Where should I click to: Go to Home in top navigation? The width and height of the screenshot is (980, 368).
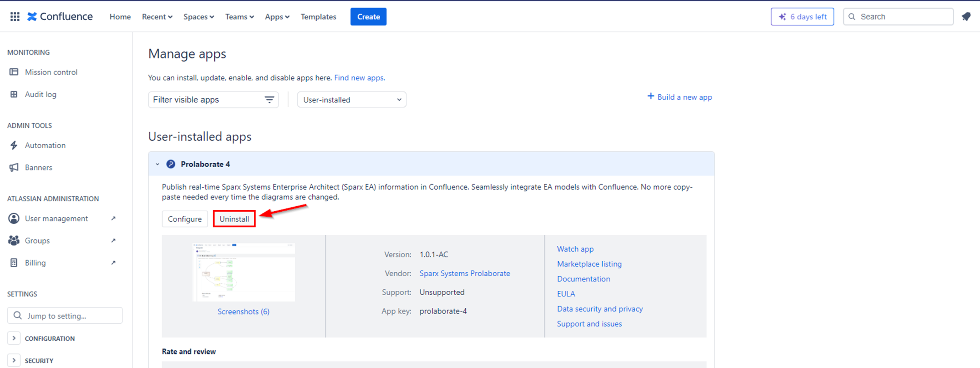click(120, 17)
